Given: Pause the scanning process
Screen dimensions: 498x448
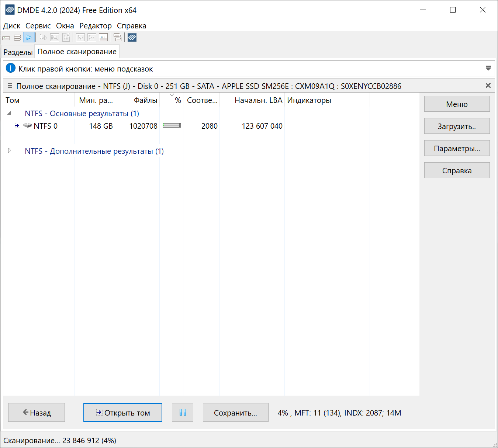Looking at the screenshot, I should [183, 412].
